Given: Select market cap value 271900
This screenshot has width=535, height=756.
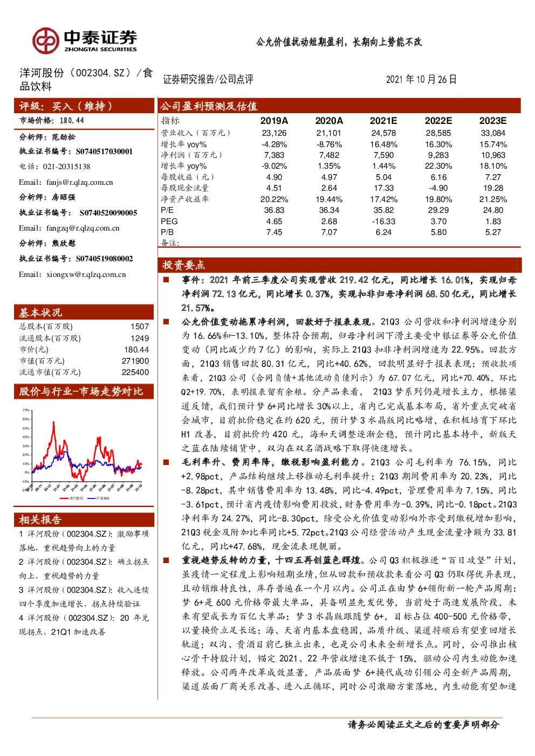Looking at the screenshot, I should pos(135,361).
